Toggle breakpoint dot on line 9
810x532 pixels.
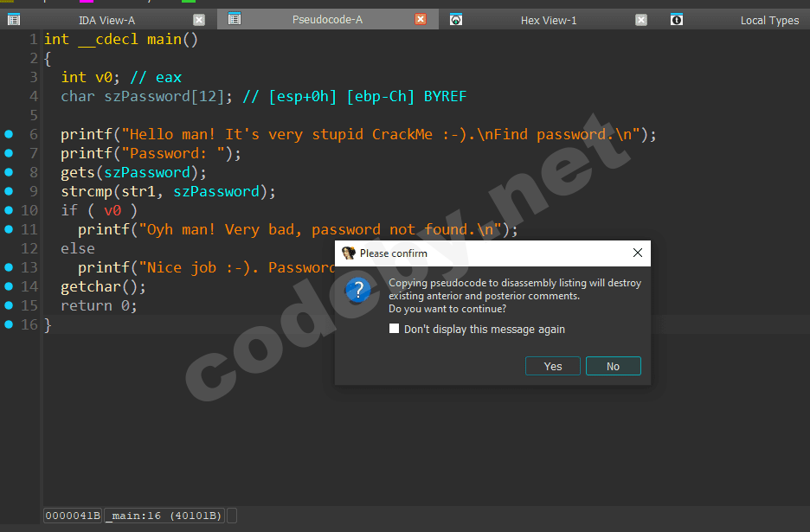(9, 191)
